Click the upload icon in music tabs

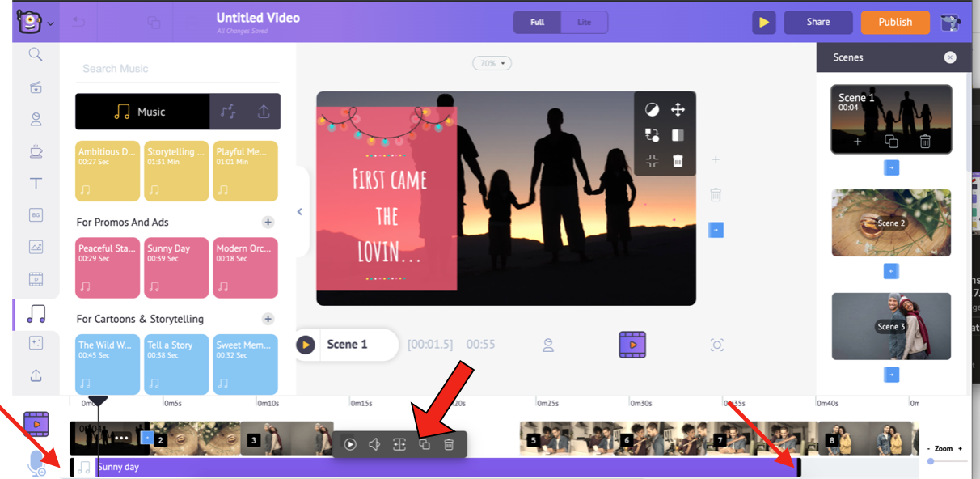coord(264,112)
